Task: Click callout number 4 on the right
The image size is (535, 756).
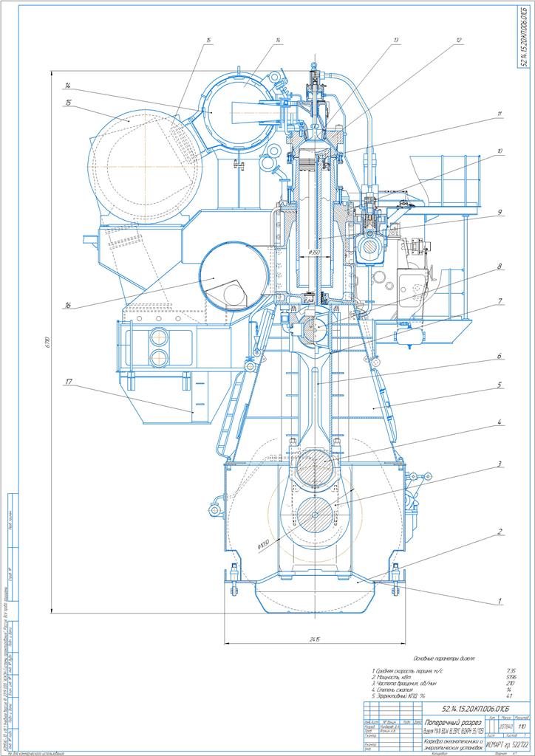Action: point(500,422)
